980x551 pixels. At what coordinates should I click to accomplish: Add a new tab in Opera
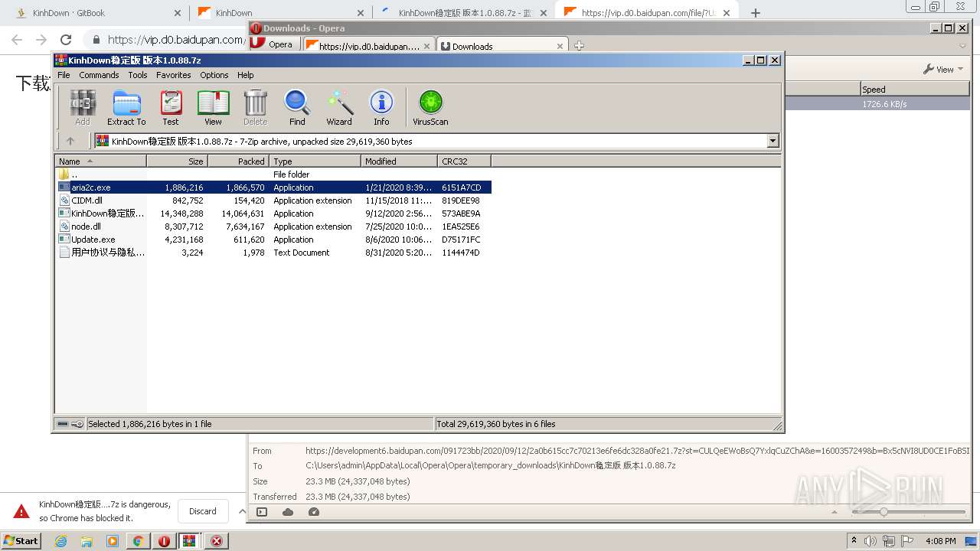(579, 46)
